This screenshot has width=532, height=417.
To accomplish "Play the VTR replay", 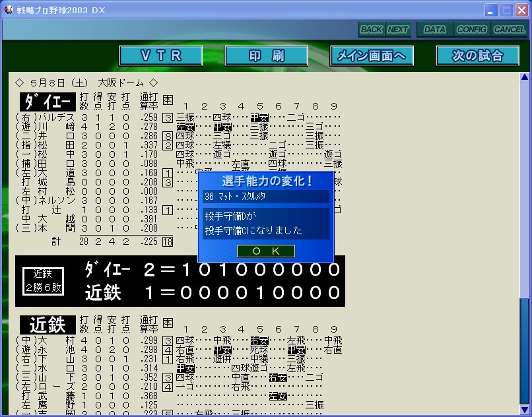I will (x=161, y=56).
